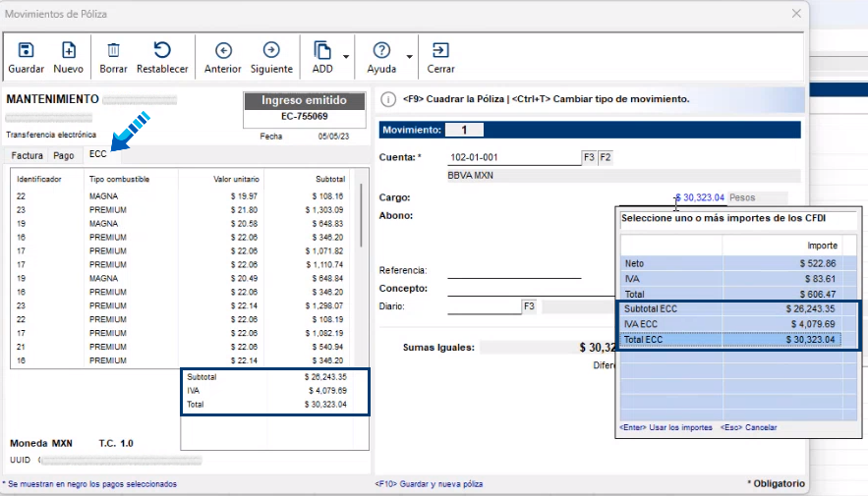This screenshot has height=496, width=868.
Task: Select row with subtotal $ 108.19
Action: [x=183, y=319]
